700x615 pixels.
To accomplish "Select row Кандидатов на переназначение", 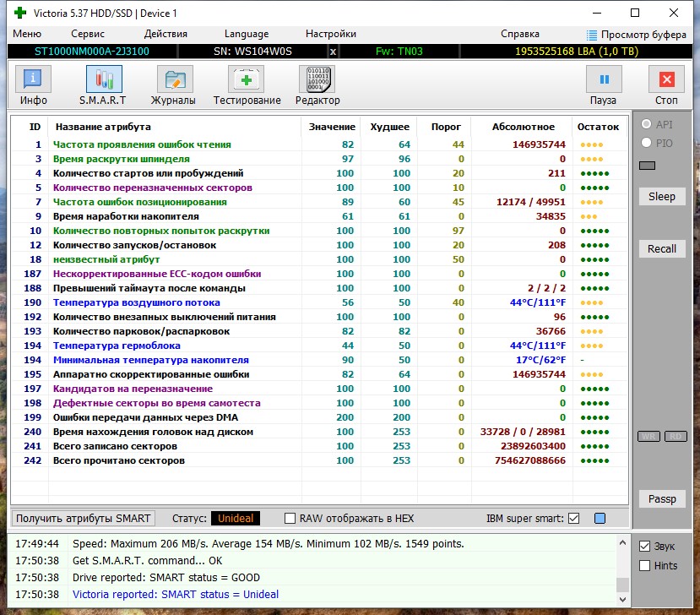I will [319, 389].
